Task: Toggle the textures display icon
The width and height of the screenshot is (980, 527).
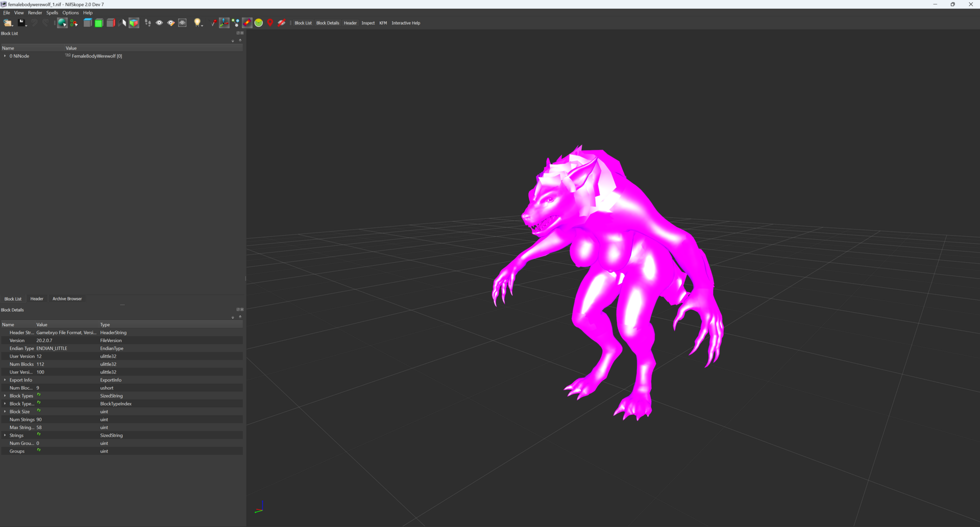Action: pos(247,23)
